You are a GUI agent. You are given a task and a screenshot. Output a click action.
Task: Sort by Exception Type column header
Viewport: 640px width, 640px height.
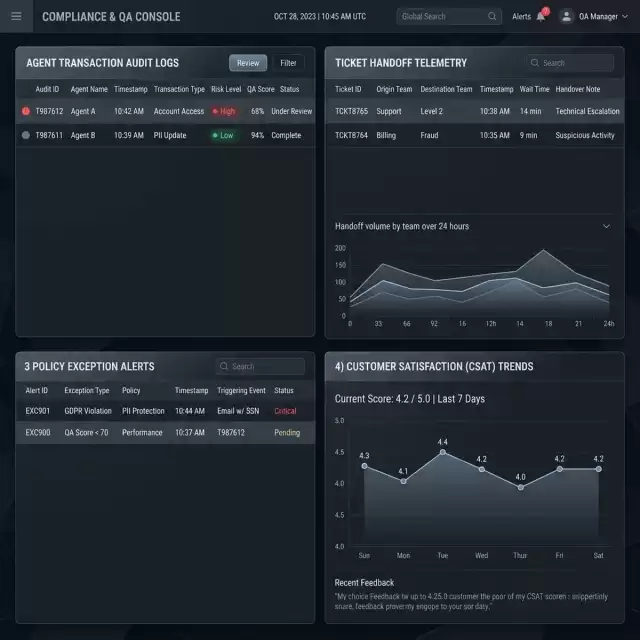[87, 391]
